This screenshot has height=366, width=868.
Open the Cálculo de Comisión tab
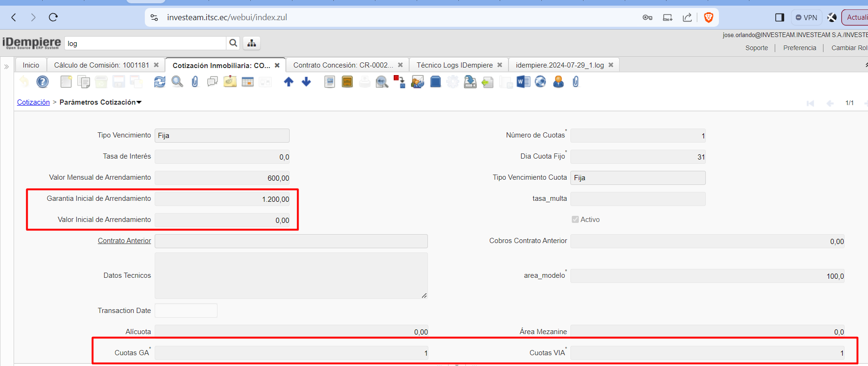101,65
